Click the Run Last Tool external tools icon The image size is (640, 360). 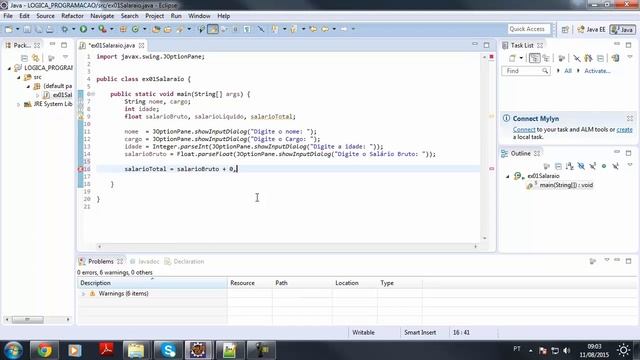click(x=102, y=29)
